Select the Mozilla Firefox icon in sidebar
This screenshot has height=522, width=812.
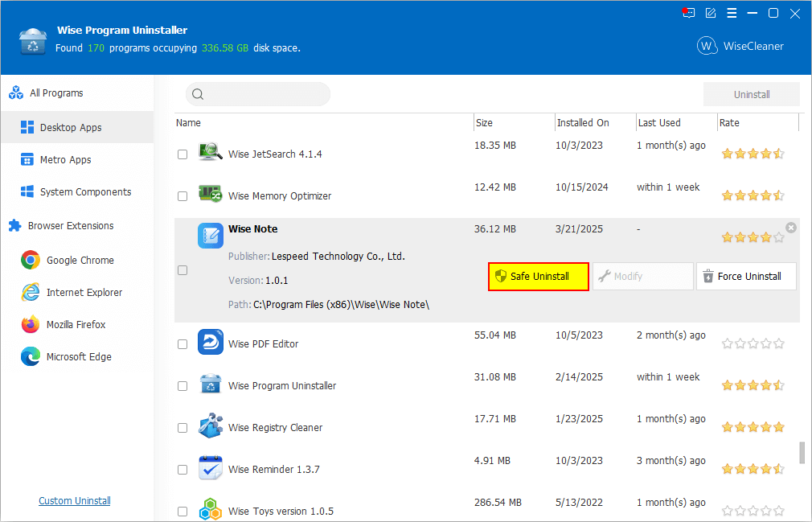[x=31, y=324]
